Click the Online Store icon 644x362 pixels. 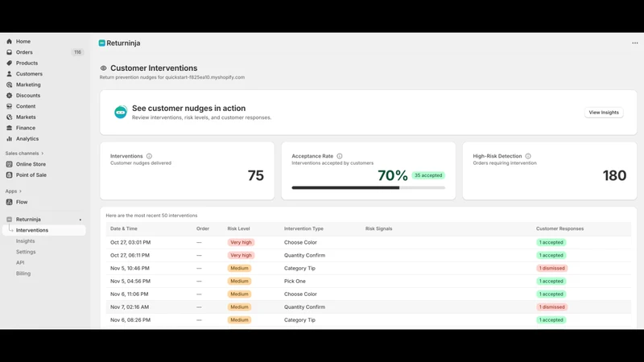(9, 164)
